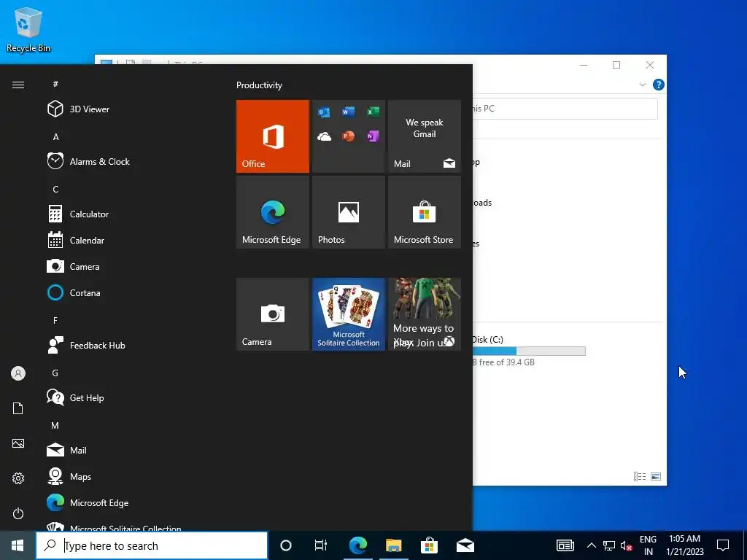This screenshot has width=747, height=560.
Task: Open the Photos tile
Action: [x=348, y=212]
